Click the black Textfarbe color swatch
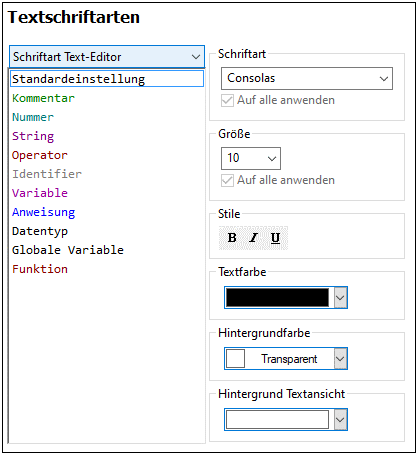This screenshot has height=455, width=418. click(x=277, y=297)
